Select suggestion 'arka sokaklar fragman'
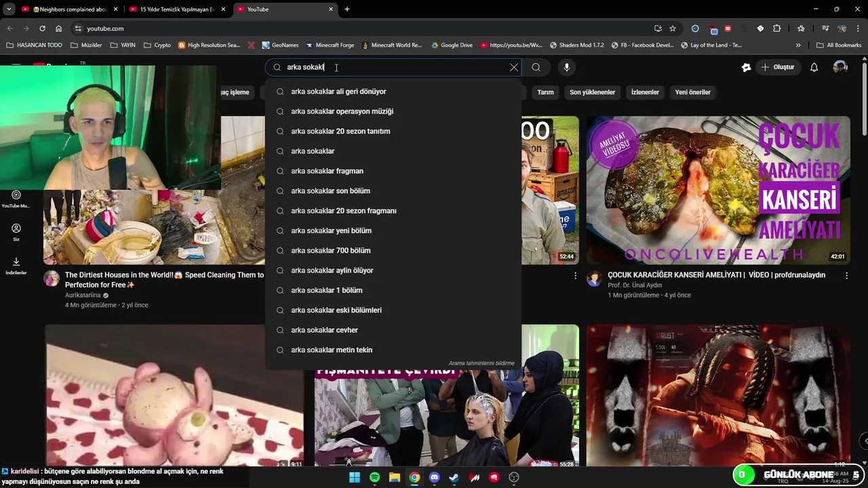The height and width of the screenshot is (488, 868). 393,171
